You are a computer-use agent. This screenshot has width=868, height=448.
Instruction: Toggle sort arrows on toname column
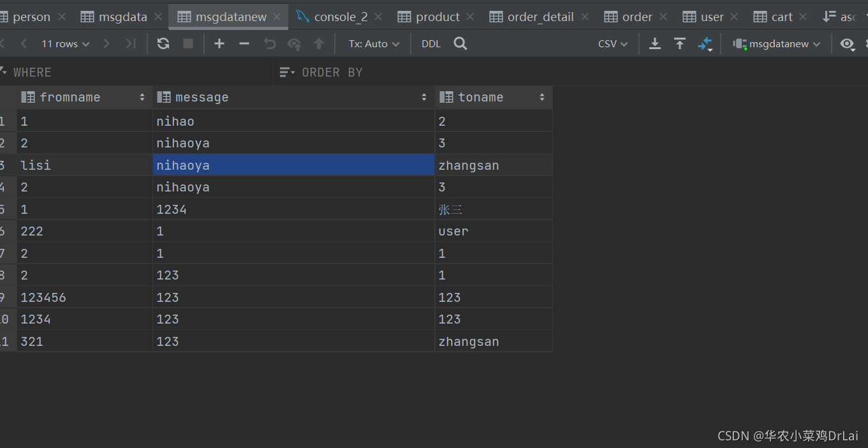[542, 98]
